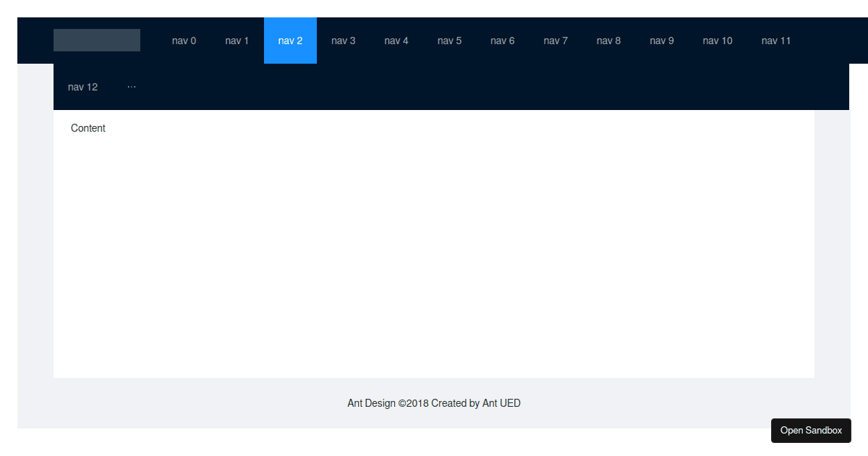
Task: Select nav 8
Action: (608, 41)
